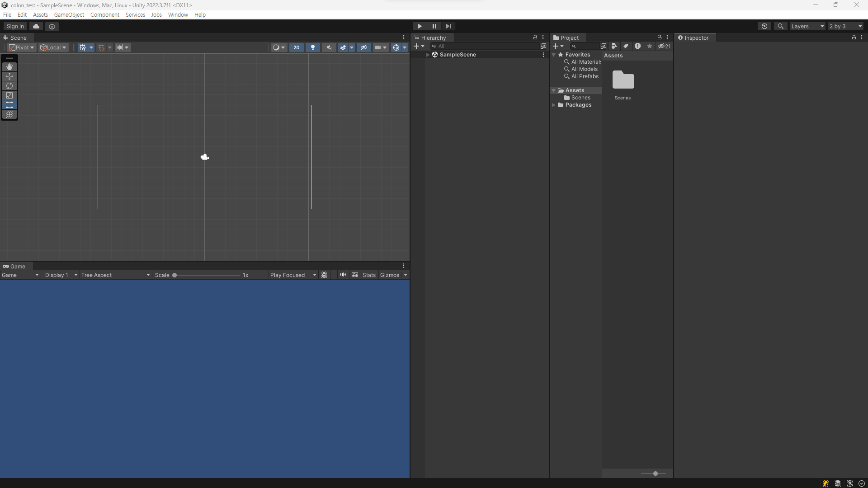Image resolution: width=868 pixels, height=488 pixels.
Task: Toggle grid visibility in Scene toolbar
Action: tap(82, 47)
